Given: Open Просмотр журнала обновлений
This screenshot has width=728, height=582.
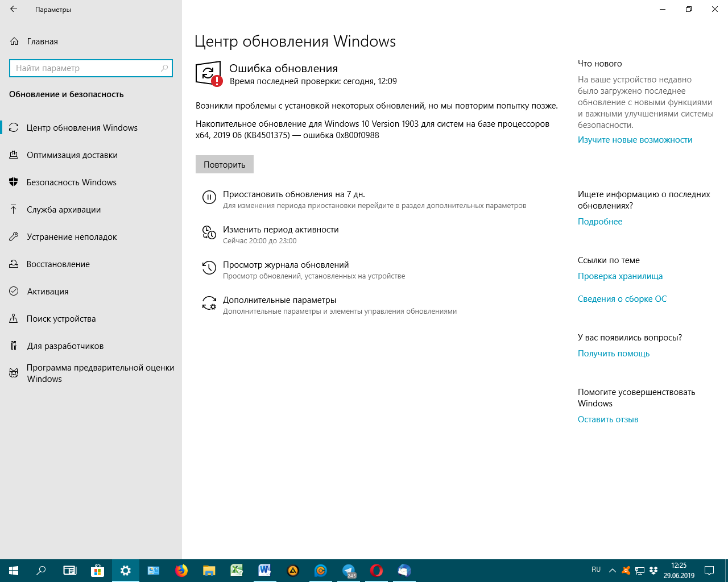Looking at the screenshot, I should pyautogui.click(x=286, y=265).
